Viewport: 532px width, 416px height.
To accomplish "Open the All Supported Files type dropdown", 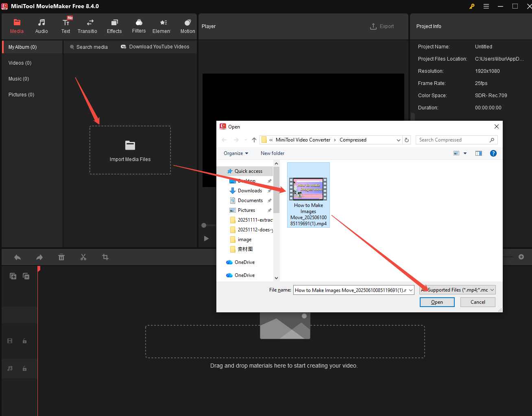I will click(x=457, y=290).
